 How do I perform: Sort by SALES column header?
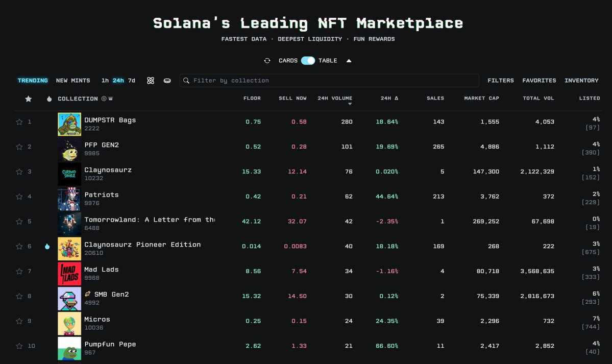435,99
